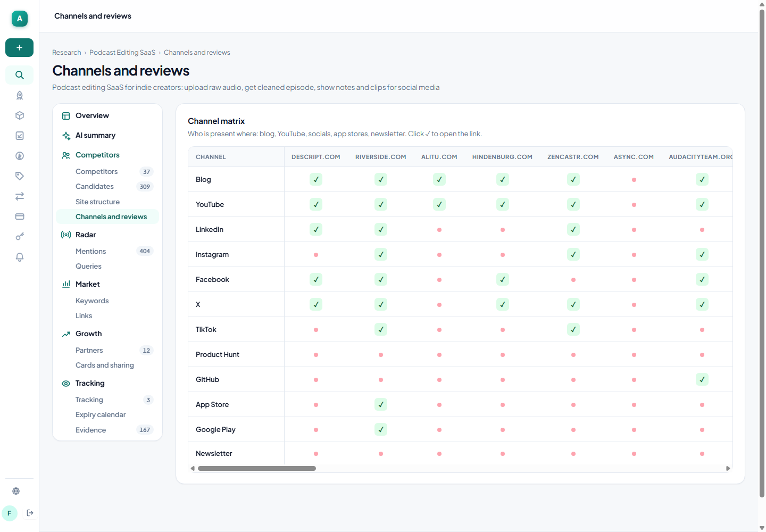
Task: Open Descript's Blog checkmark link
Action: click(316, 179)
